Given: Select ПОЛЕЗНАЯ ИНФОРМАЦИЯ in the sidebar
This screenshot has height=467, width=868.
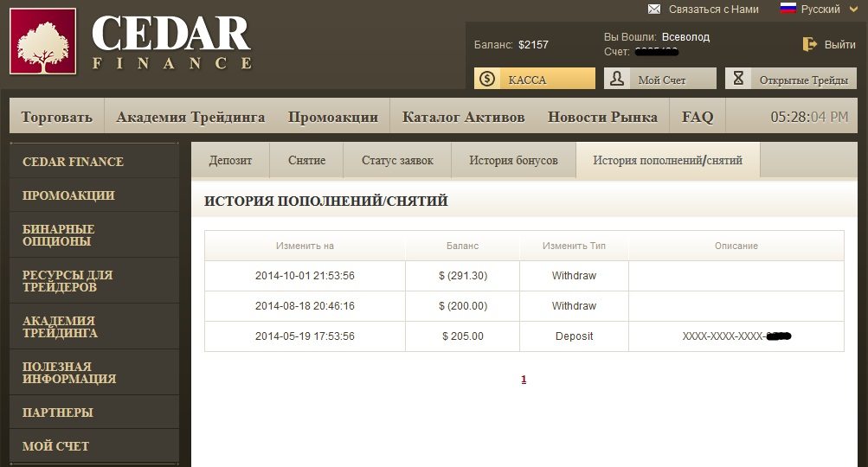Looking at the screenshot, I should pyautogui.click(x=94, y=373).
